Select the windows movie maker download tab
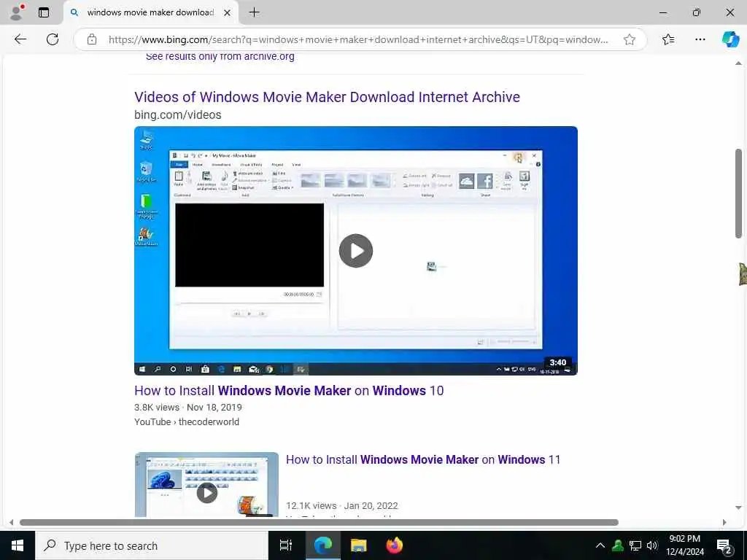The image size is (747, 560). [152, 12]
